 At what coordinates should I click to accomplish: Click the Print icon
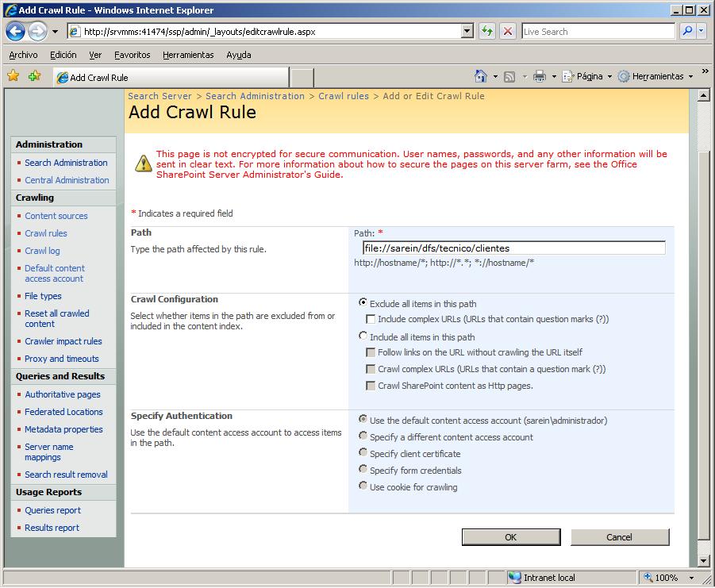point(540,76)
